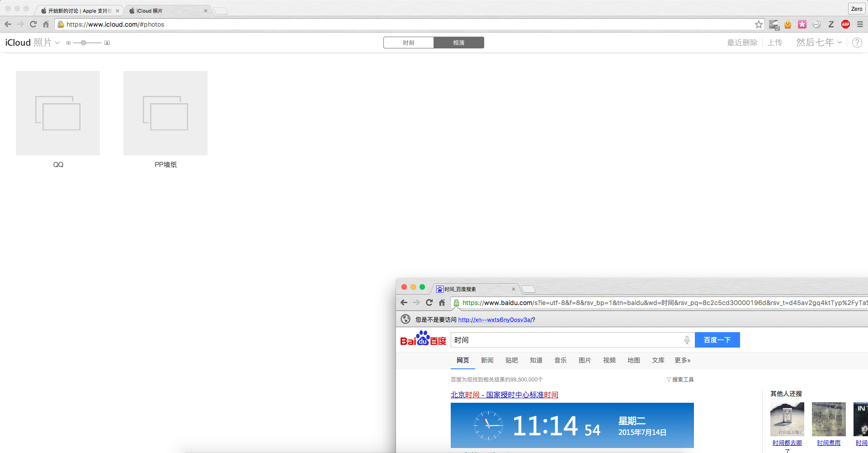Open the 时间煮雨 related search link
The height and width of the screenshot is (453, 868).
[x=829, y=443]
